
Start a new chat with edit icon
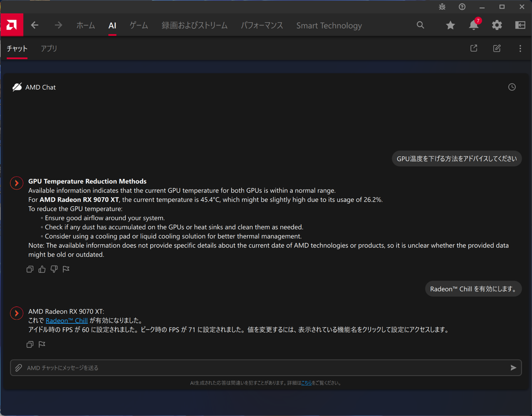pos(497,48)
